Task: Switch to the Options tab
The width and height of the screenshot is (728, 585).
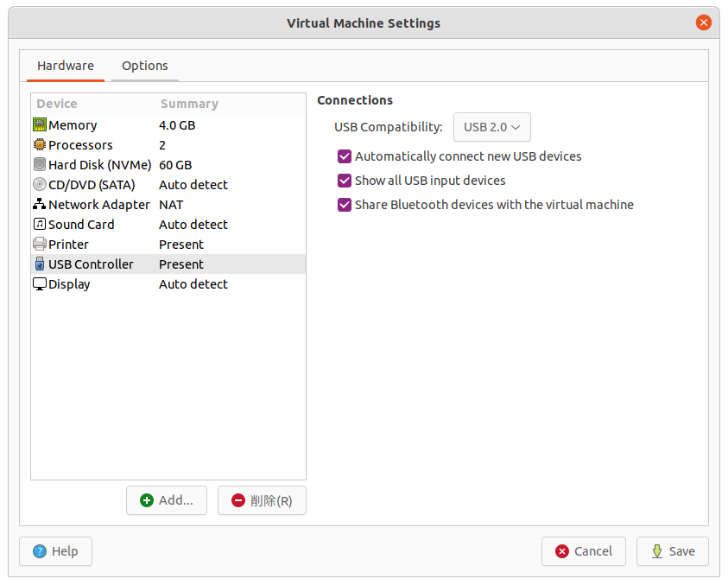Action: (145, 66)
